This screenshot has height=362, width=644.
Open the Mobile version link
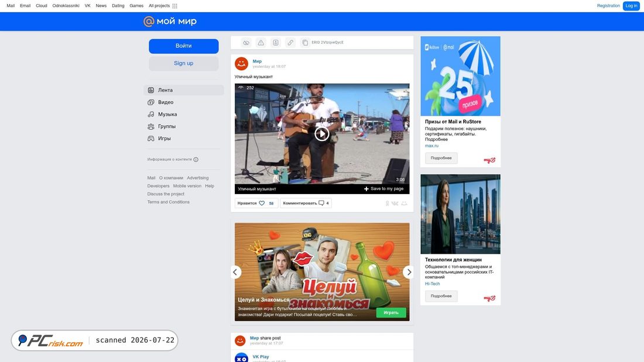click(187, 186)
